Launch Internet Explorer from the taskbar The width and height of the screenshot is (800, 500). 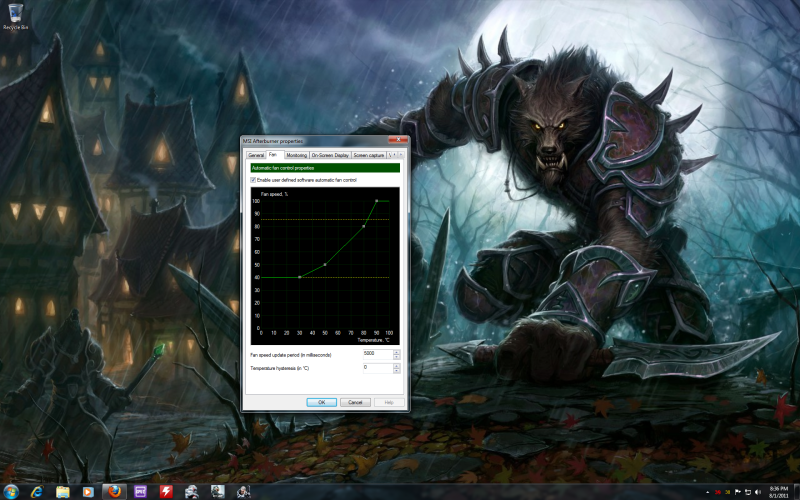[37, 492]
